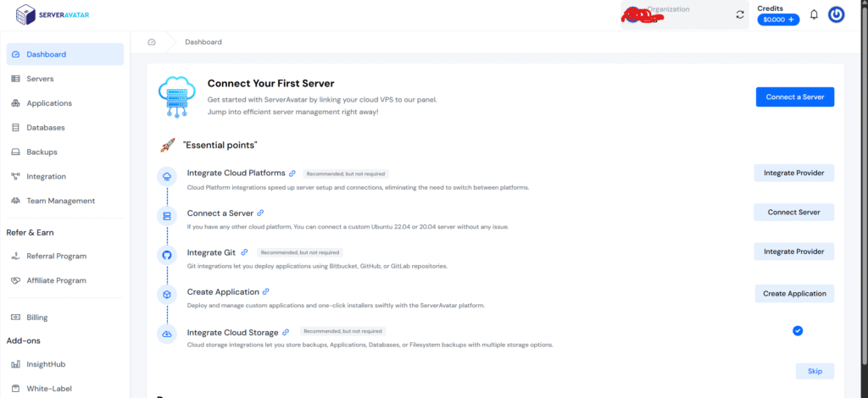The width and height of the screenshot is (868, 398).
Task: Click the Team Management icon in sidebar
Action: (15, 201)
